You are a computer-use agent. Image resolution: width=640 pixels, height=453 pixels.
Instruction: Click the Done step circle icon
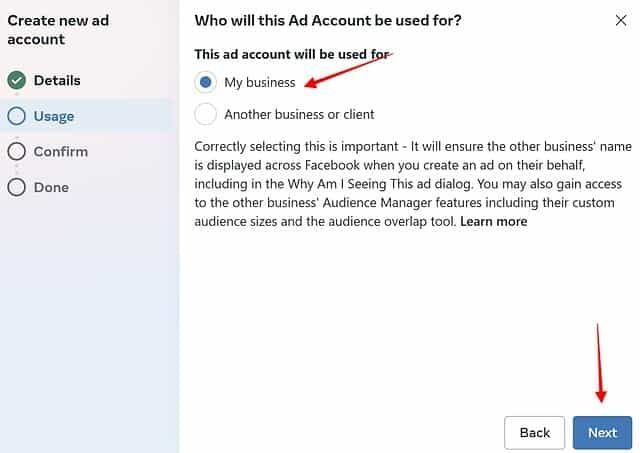17,187
